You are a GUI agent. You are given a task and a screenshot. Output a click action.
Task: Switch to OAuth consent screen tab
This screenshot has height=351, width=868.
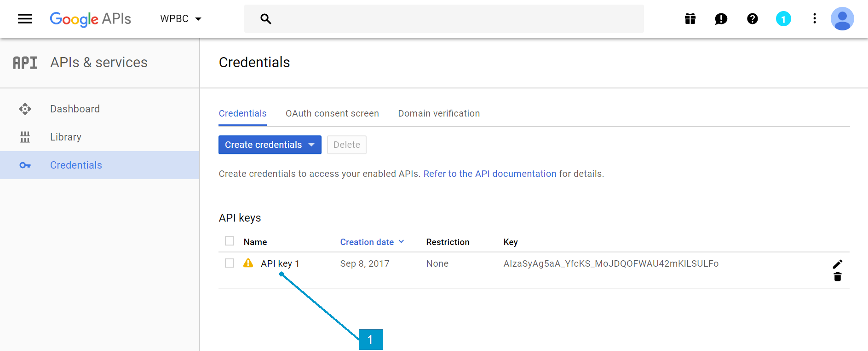click(332, 113)
